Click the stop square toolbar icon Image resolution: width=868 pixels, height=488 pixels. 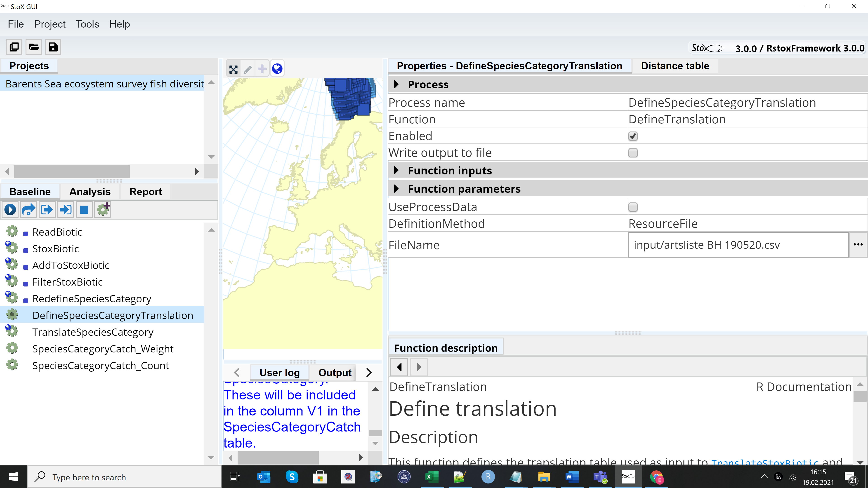coord(84,210)
